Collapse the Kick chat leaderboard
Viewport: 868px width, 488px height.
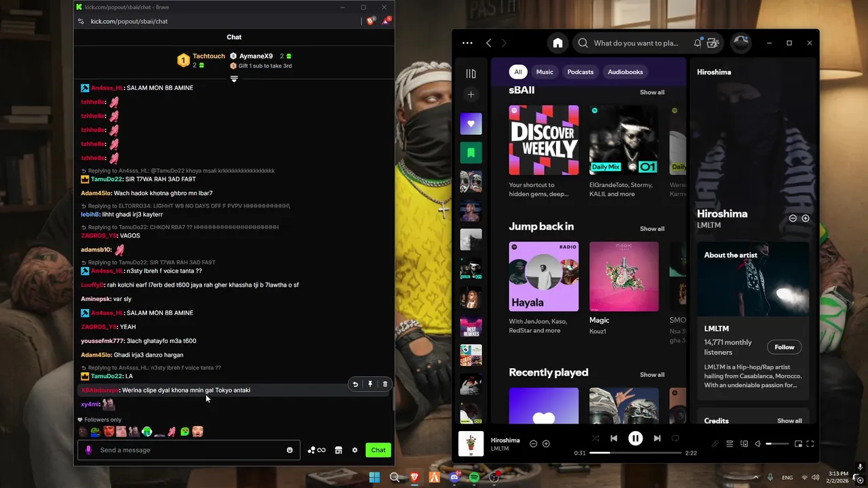click(x=234, y=79)
